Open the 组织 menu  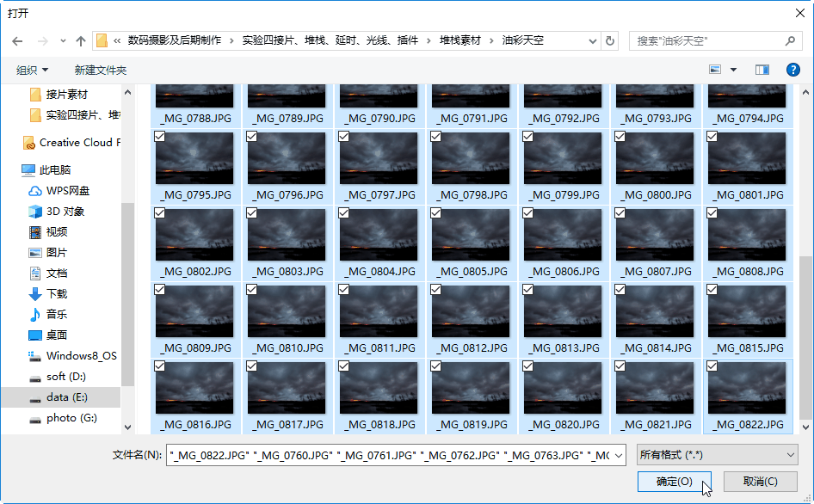coord(33,70)
